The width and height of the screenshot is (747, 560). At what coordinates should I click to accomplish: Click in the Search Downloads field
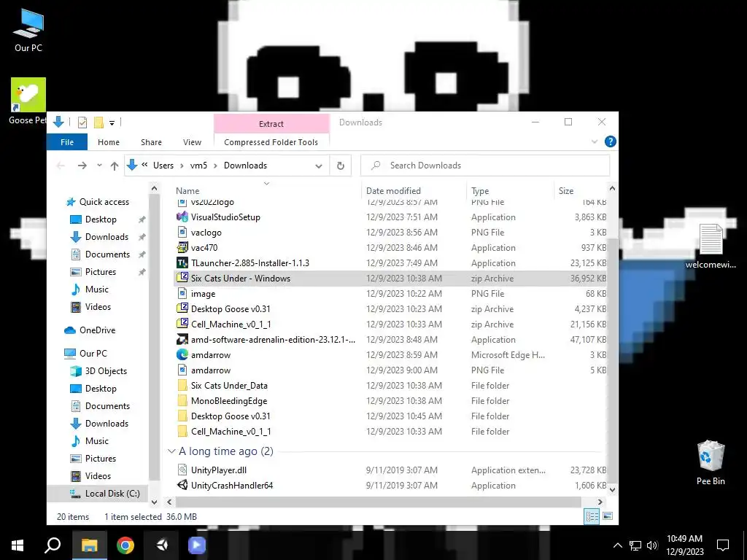click(485, 166)
